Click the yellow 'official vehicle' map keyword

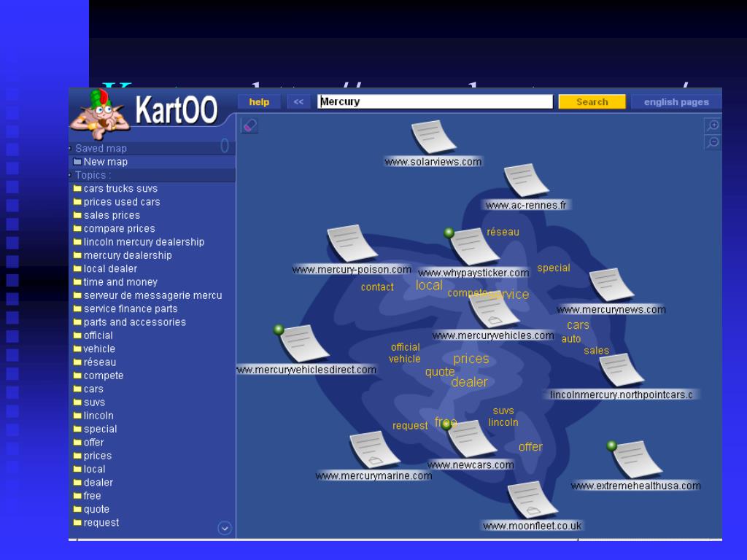[x=405, y=353]
